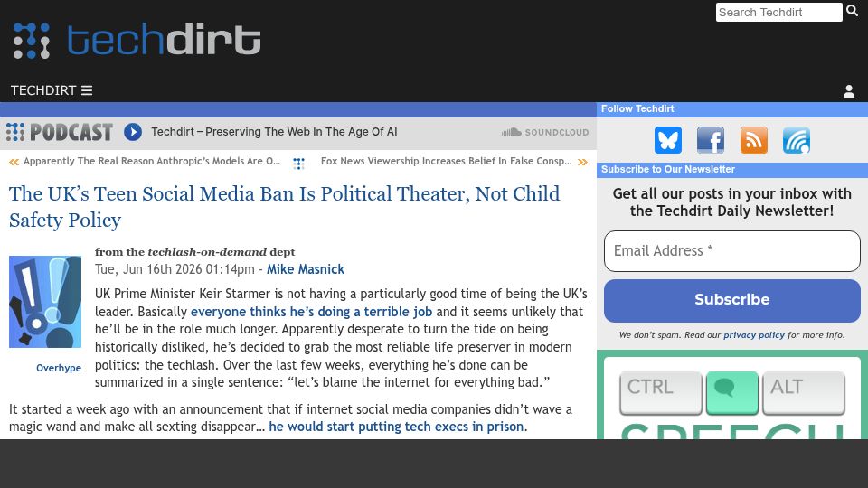Focus the Search Techdirt field
Image resolution: width=868 pixels, height=488 pixels.
point(778,12)
